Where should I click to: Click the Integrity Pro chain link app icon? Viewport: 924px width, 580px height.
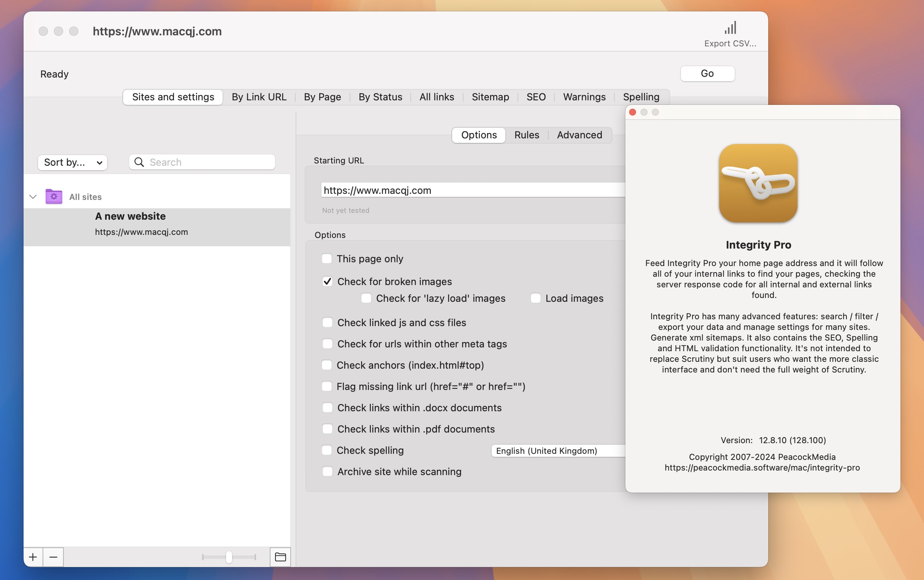[x=758, y=183]
